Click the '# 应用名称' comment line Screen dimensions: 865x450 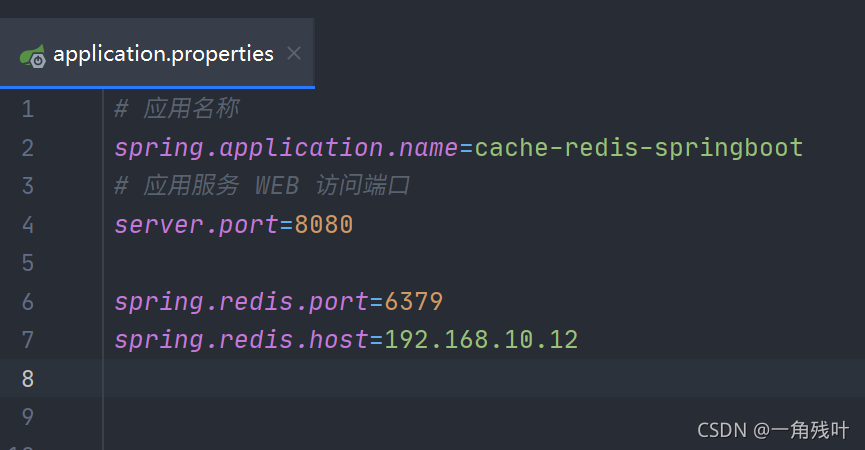(177, 109)
